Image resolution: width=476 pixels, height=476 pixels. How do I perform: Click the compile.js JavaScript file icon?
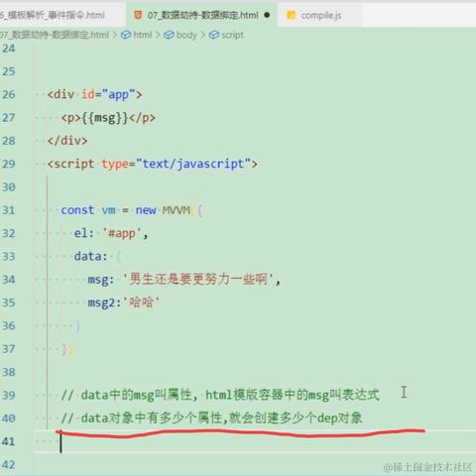point(291,15)
